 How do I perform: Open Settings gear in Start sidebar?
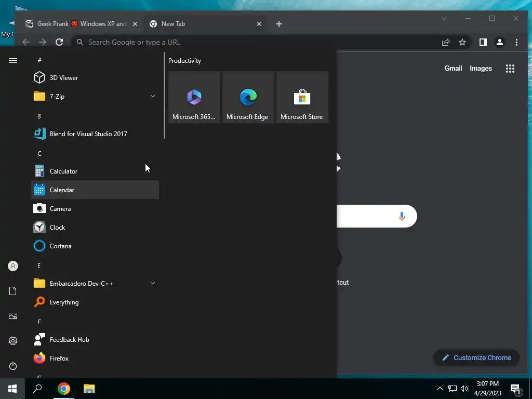(x=13, y=341)
